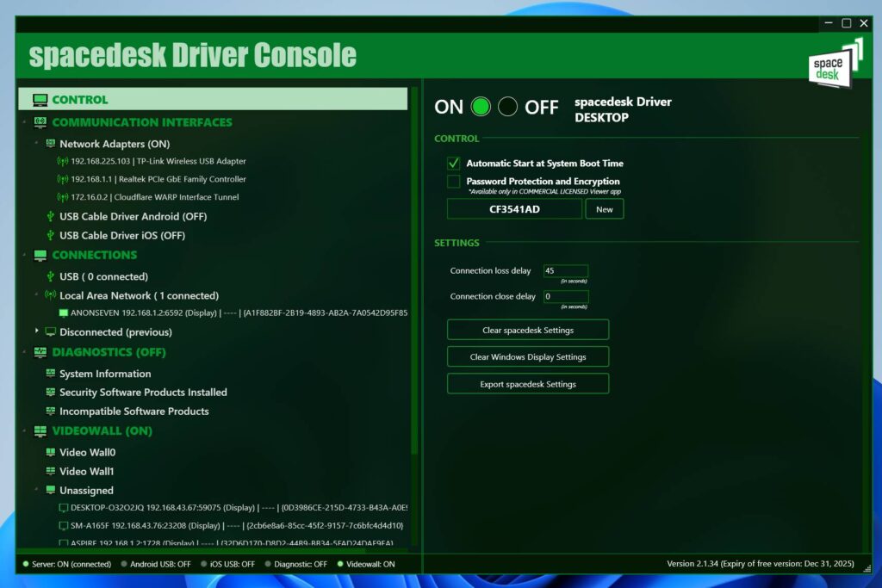Generate a New password code
882x588 pixels.
tap(604, 209)
